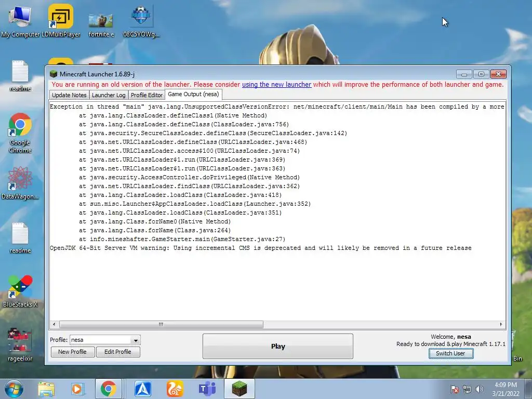532x399 pixels.
Task: Open LDMultiPlayer desktop shortcut
Action: click(x=61, y=21)
